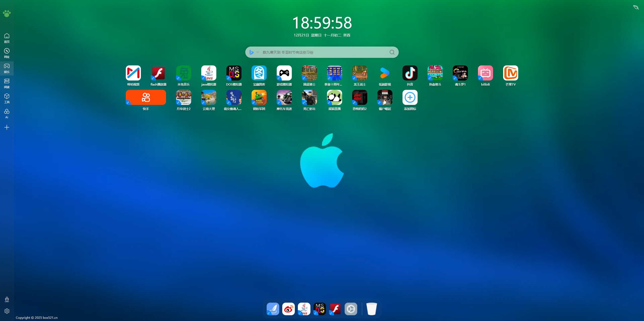Expand the search engine dropdown arrow

[258, 52]
